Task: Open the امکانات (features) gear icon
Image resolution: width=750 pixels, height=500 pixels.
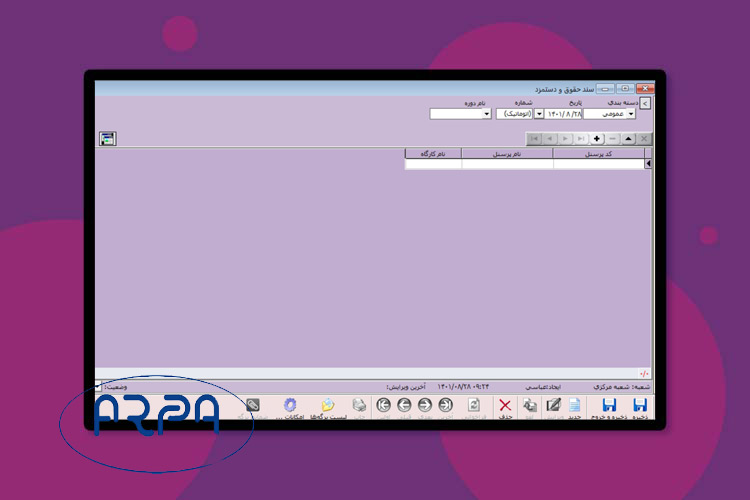Action: [x=290, y=405]
